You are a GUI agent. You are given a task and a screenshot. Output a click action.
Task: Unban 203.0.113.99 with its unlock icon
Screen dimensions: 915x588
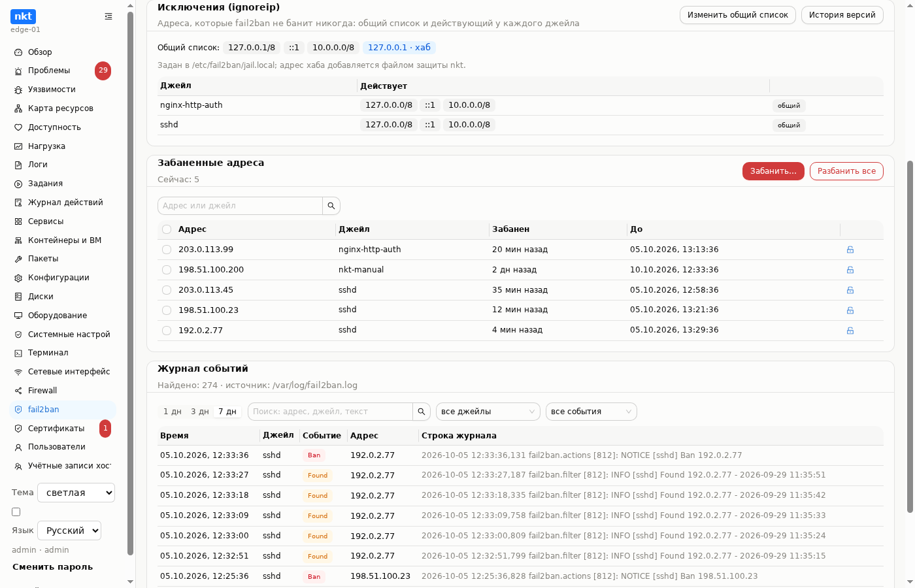(x=850, y=250)
